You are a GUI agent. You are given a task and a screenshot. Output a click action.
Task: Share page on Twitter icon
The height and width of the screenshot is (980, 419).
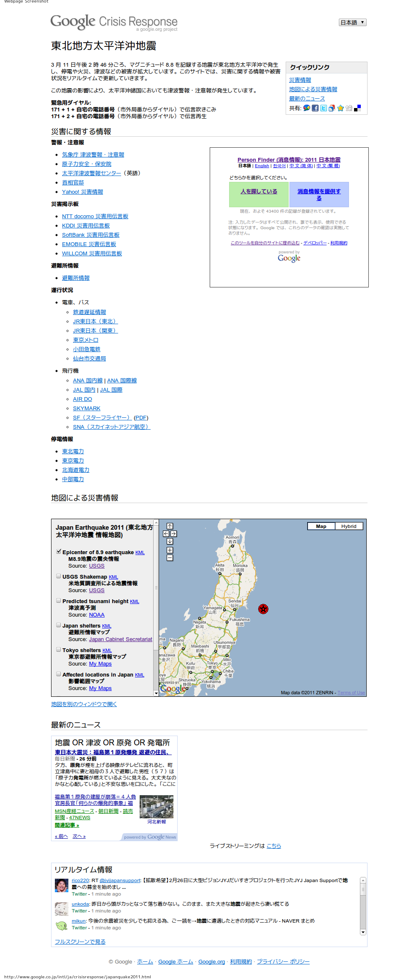[324, 108]
